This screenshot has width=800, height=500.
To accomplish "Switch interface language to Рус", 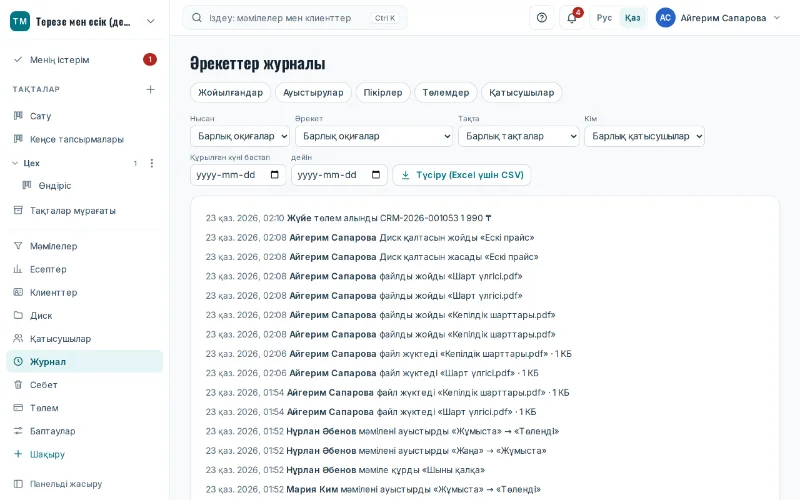I will click(604, 18).
